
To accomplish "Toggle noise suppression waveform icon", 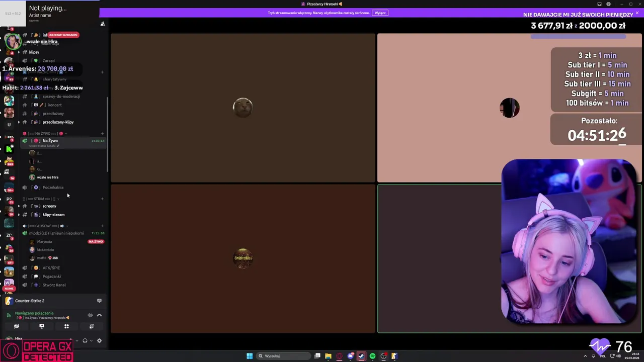I will pyautogui.click(x=90, y=315).
